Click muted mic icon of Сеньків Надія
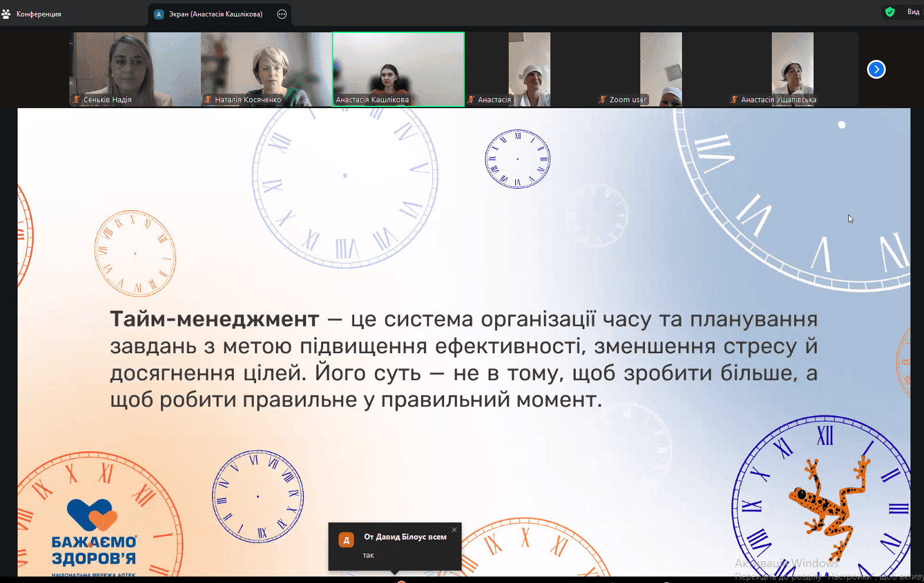 (76, 100)
